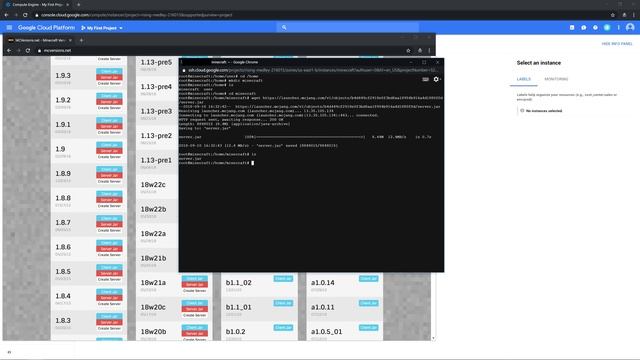This screenshot has height=360, width=640.
Task: Open the Google Cloud Platform navigation menu
Action: pos(9,28)
